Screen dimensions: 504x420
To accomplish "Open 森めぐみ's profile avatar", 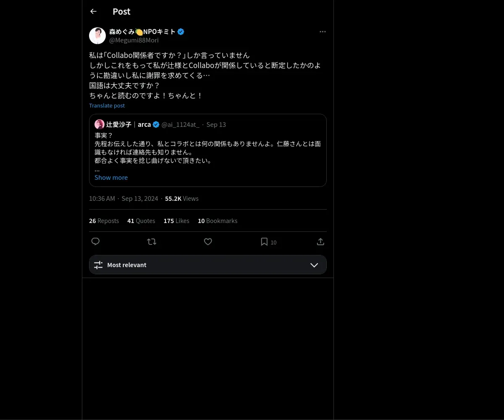I will coord(97,36).
